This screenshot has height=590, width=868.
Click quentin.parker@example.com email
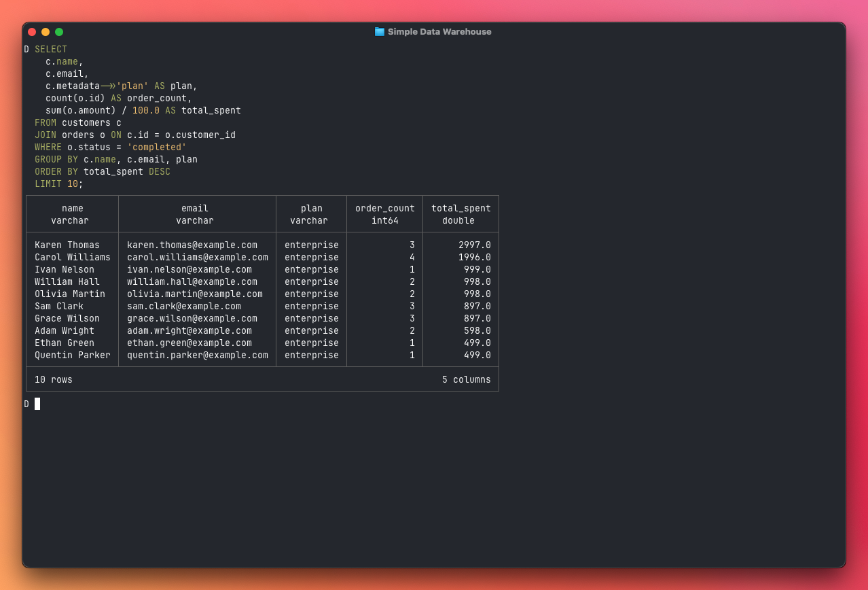point(198,355)
